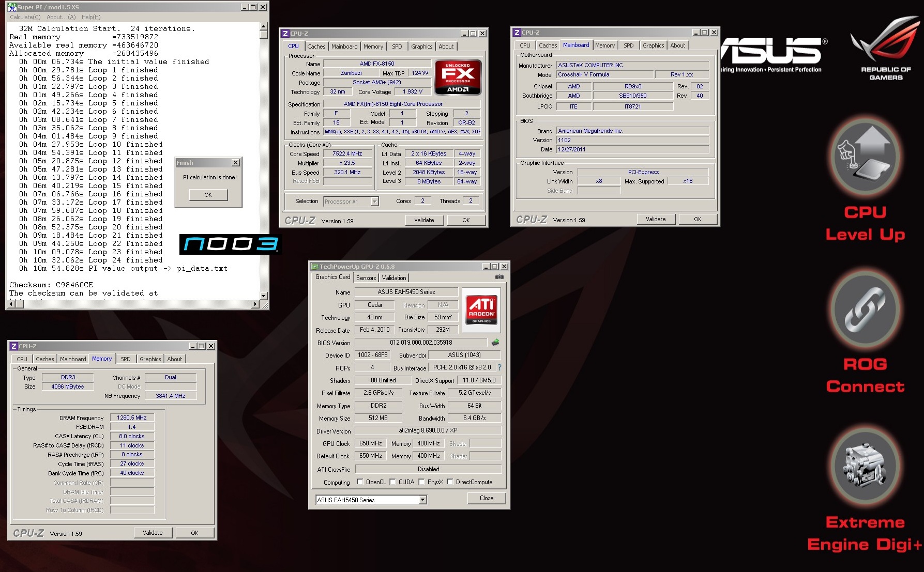Toggle the CUDA checkbox
This screenshot has height=572, width=924.
pyautogui.click(x=393, y=482)
